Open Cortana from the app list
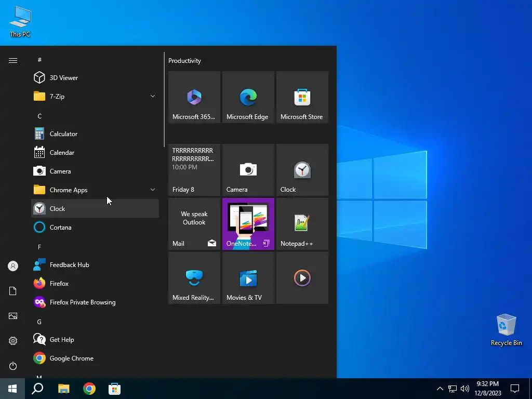The height and width of the screenshot is (399, 532). 95,227
